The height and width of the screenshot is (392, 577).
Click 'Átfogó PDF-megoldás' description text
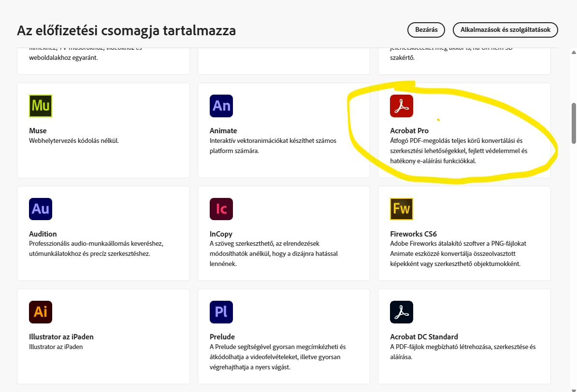click(459, 151)
